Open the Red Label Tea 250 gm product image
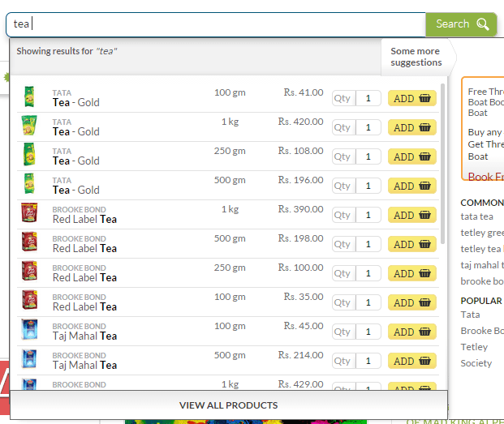The image size is (504, 424). [x=29, y=271]
